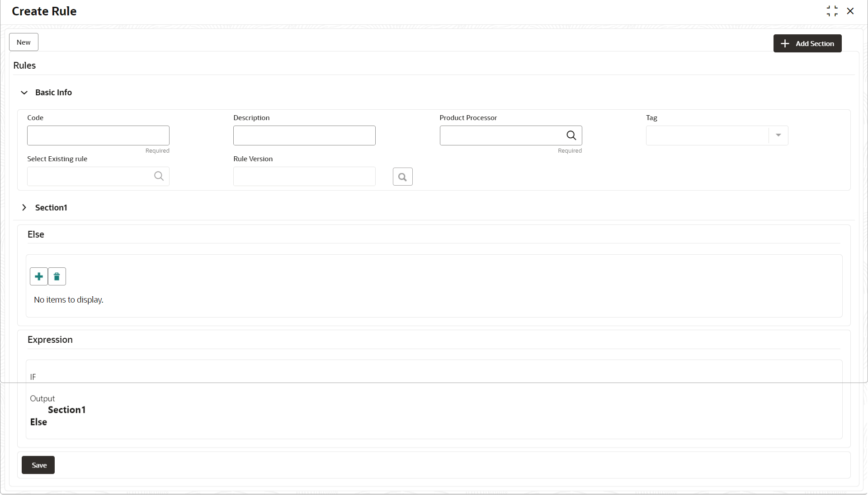Click the delete trash icon in Else
This screenshot has height=495, width=868.
coord(57,276)
